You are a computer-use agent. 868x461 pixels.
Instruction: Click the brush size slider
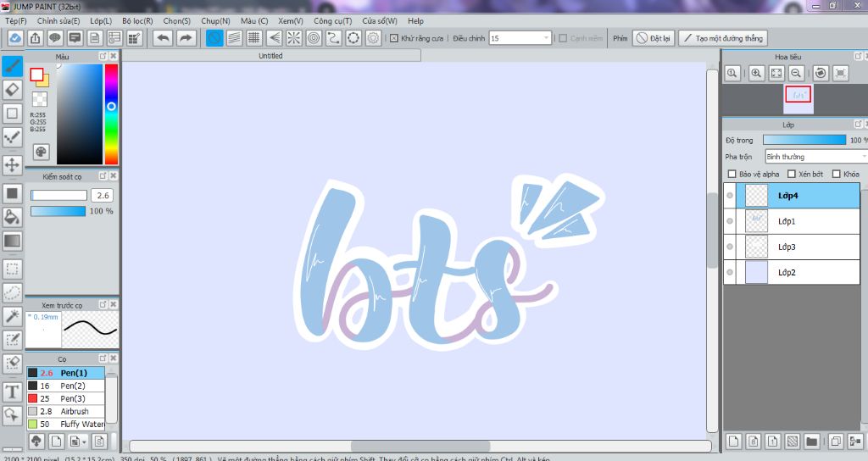(58, 196)
